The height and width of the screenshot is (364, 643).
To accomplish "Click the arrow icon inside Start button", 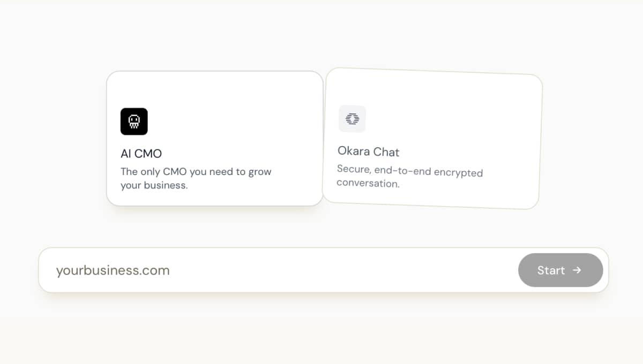I will (x=577, y=270).
